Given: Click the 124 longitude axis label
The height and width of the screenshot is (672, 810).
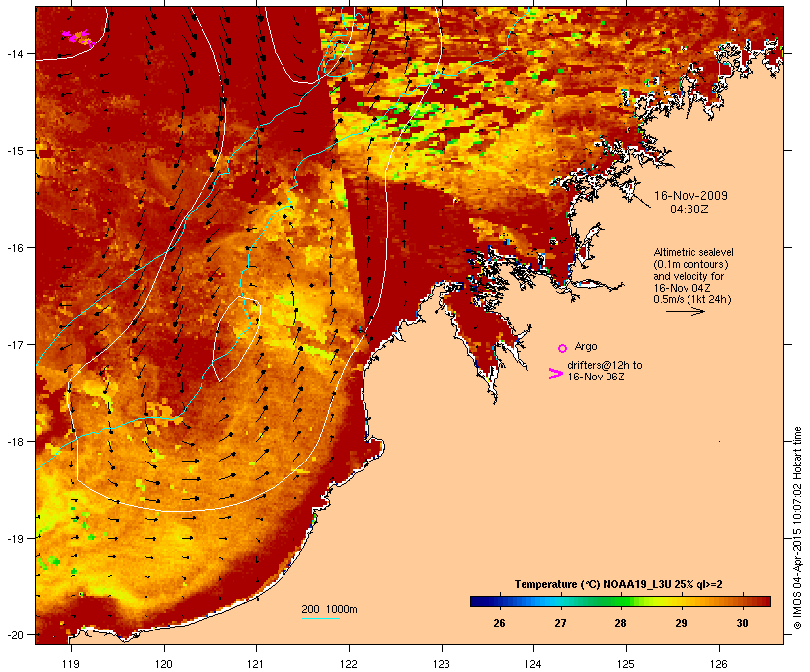Looking at the screenshot, I should [x=533, y=664].
